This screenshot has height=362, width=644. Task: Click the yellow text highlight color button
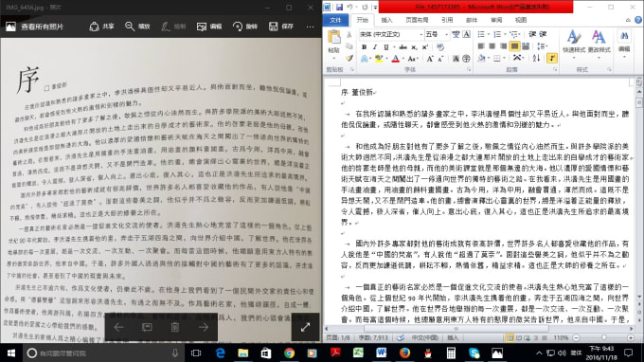379,59
